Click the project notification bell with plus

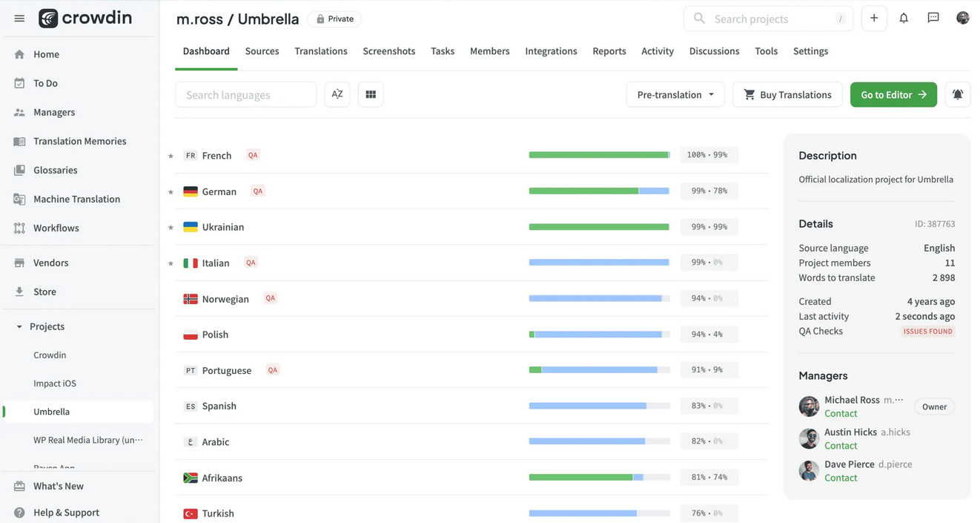pos(958,94)
